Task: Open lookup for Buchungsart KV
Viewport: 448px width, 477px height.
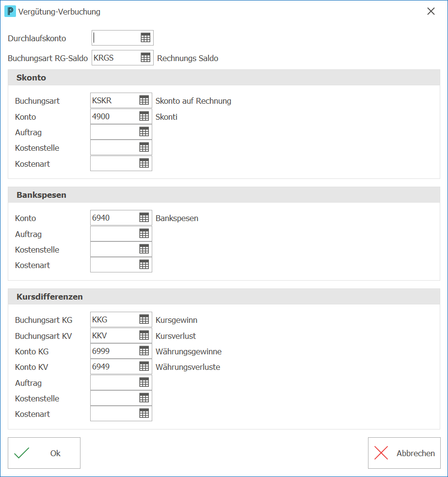Action: [144, 335]
